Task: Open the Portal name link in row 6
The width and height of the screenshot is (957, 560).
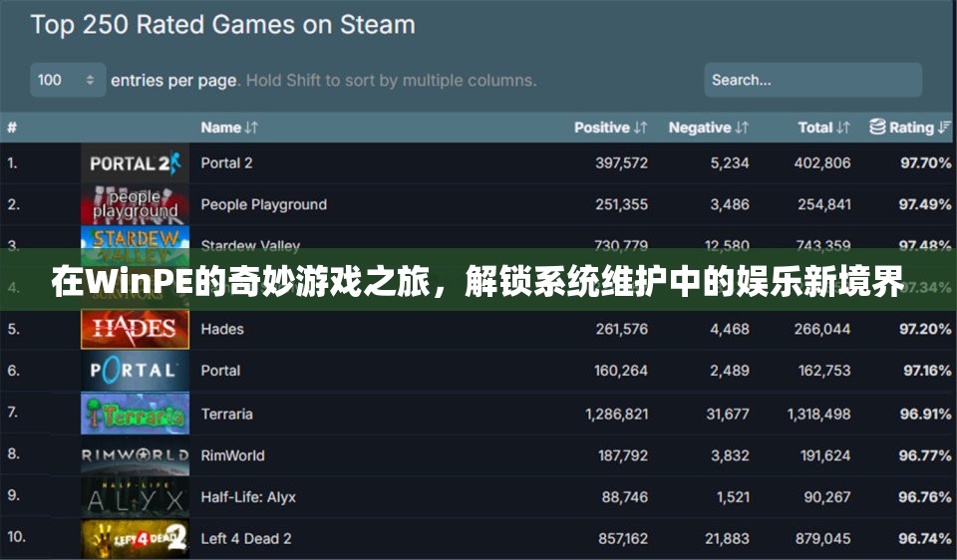Action: point(220,371)
